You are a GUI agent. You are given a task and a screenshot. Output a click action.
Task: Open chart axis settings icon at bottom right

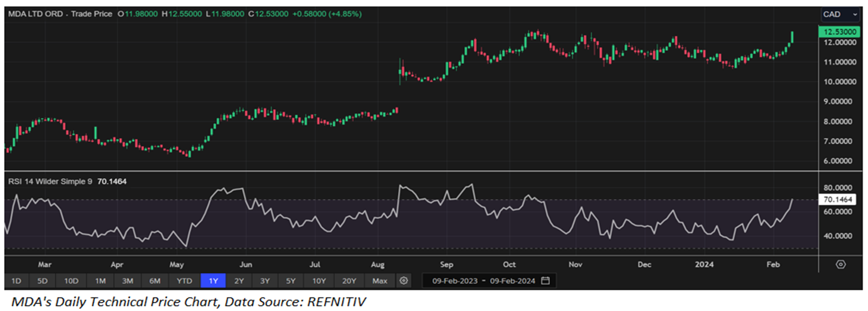click(x=841, y=264)
